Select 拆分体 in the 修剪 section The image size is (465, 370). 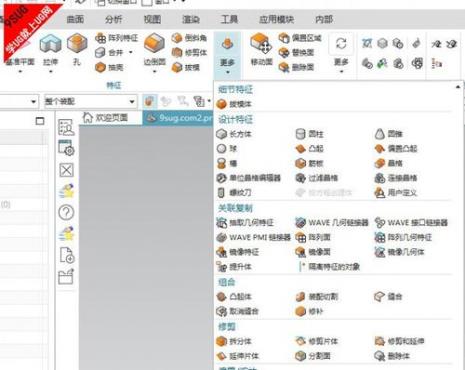tap(234, 341)
